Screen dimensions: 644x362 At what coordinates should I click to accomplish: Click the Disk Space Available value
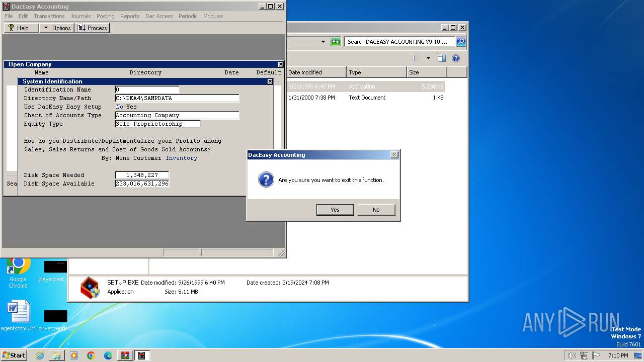pyautogui.click(x=142, y=184)
